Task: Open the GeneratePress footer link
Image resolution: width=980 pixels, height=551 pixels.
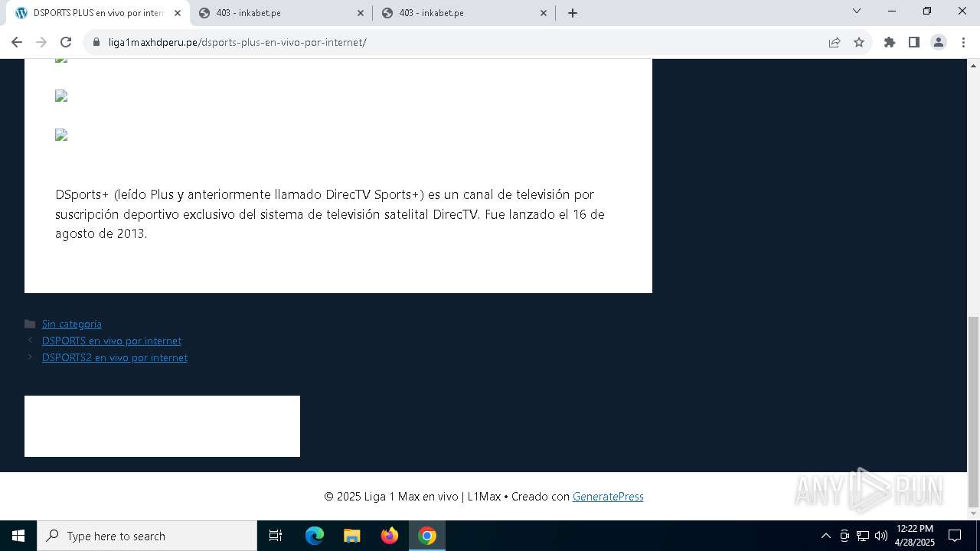Action: (x=608, y=497)
